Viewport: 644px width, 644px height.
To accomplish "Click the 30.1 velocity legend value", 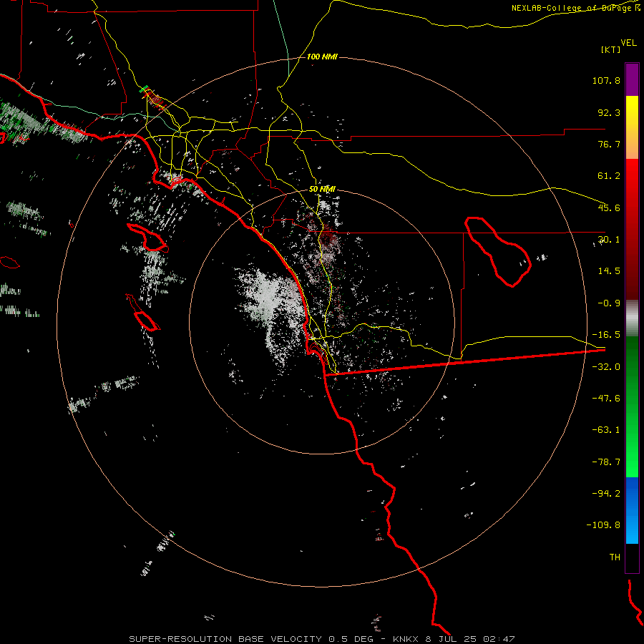I will [x=609, y=240].
